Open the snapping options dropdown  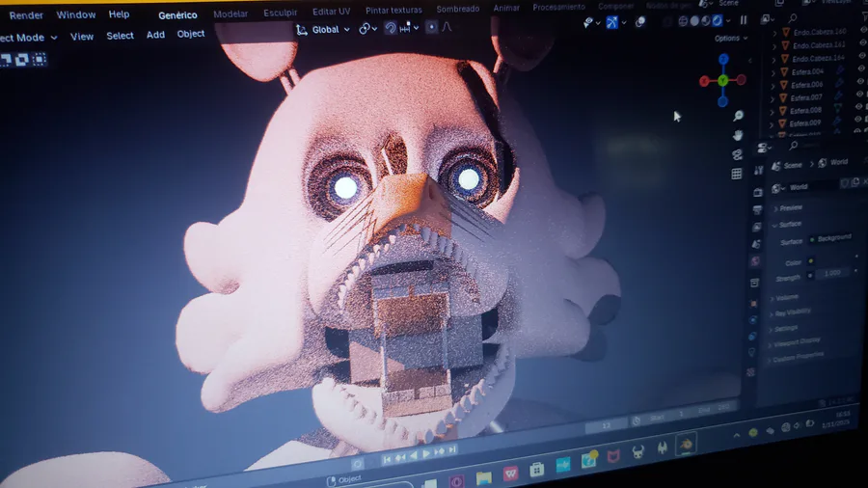coord(409,27)
